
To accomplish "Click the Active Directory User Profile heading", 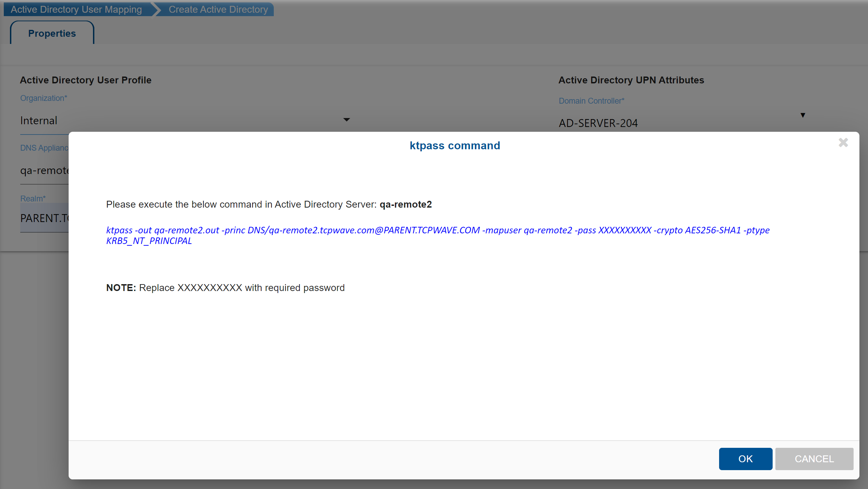I will [x=86, y=80].
